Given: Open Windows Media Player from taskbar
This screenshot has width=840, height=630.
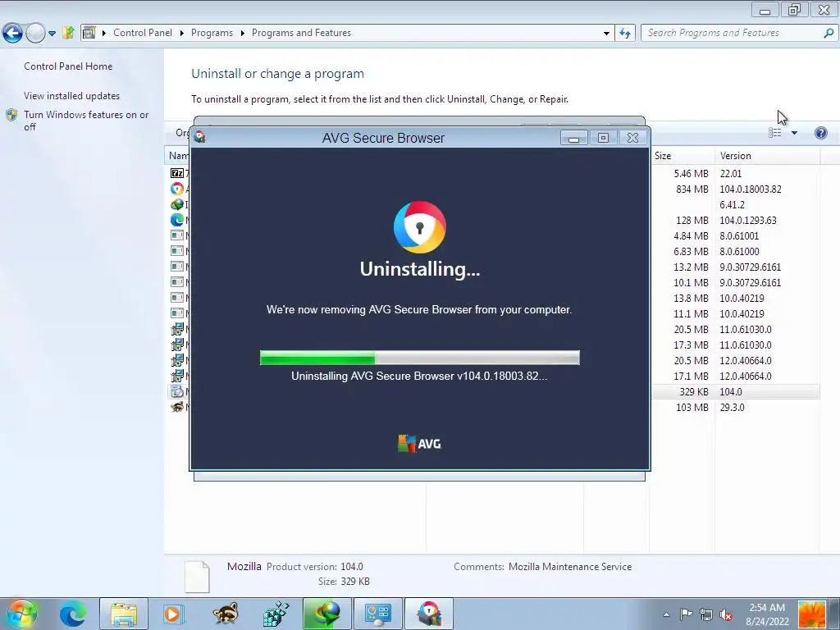Looking at the screenshot, I should pos(173,614).
